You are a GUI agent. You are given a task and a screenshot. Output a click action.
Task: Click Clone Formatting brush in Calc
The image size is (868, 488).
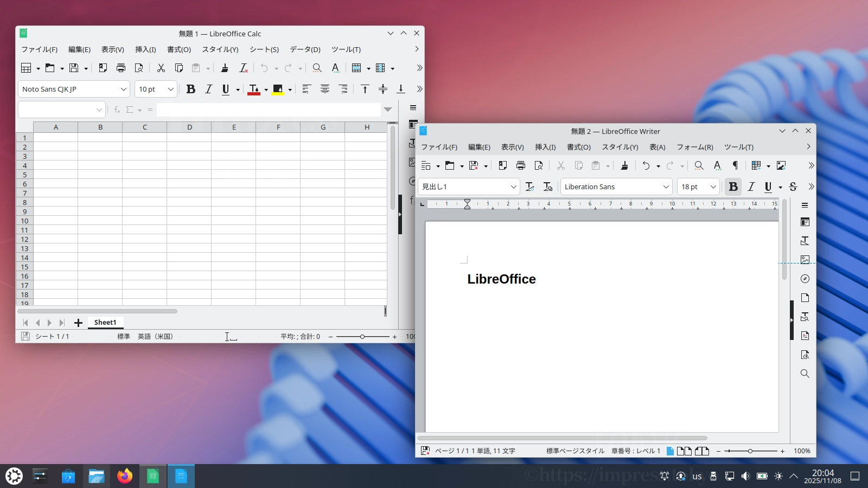coord(225,68)
